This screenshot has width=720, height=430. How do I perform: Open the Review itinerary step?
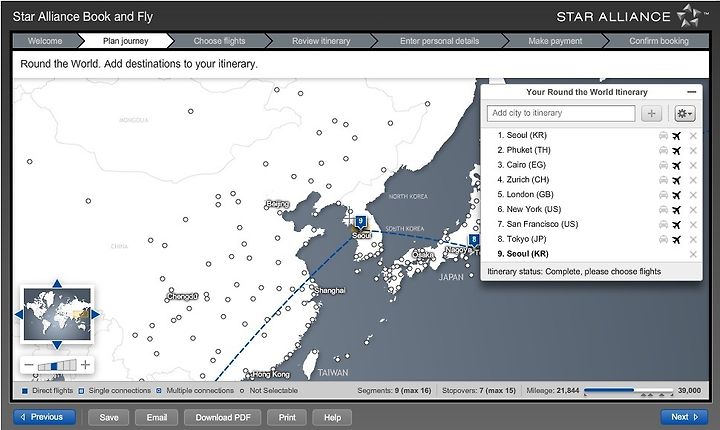coord(321,41)
